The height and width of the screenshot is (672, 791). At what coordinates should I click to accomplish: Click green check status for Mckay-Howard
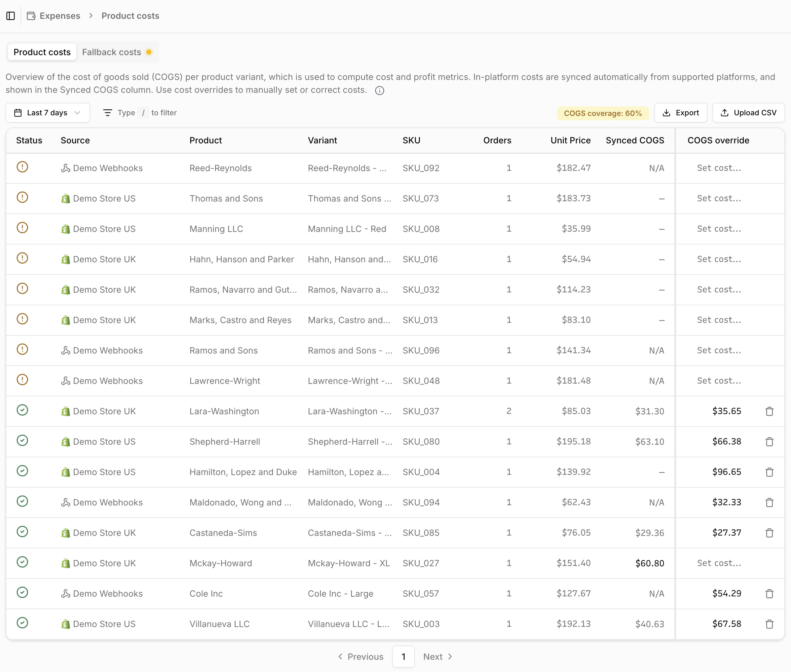(x=22, y=562)
